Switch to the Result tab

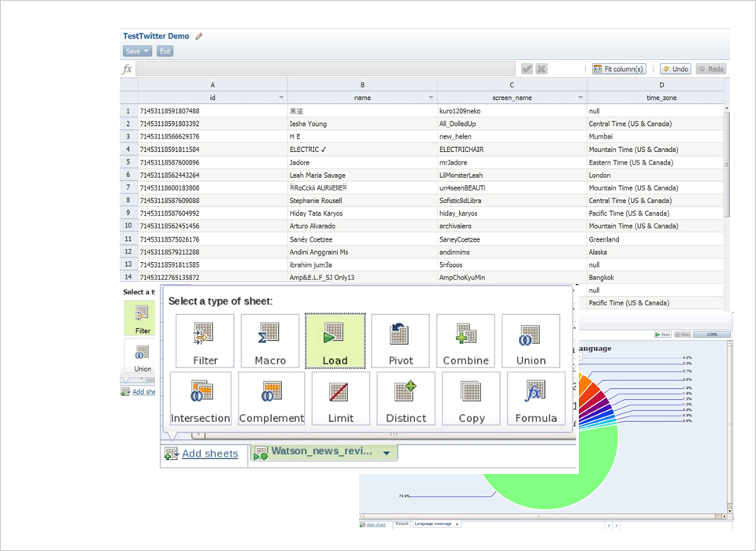[x=402, y=523]
